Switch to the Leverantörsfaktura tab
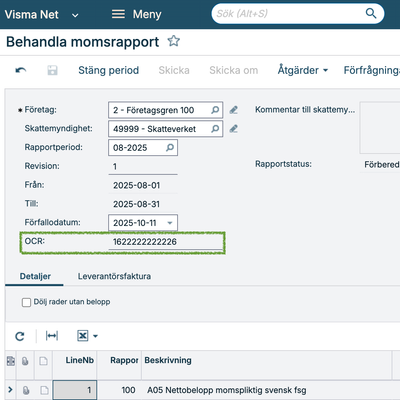The width and height of the screenshot is (400, 400). pos(114,276)
